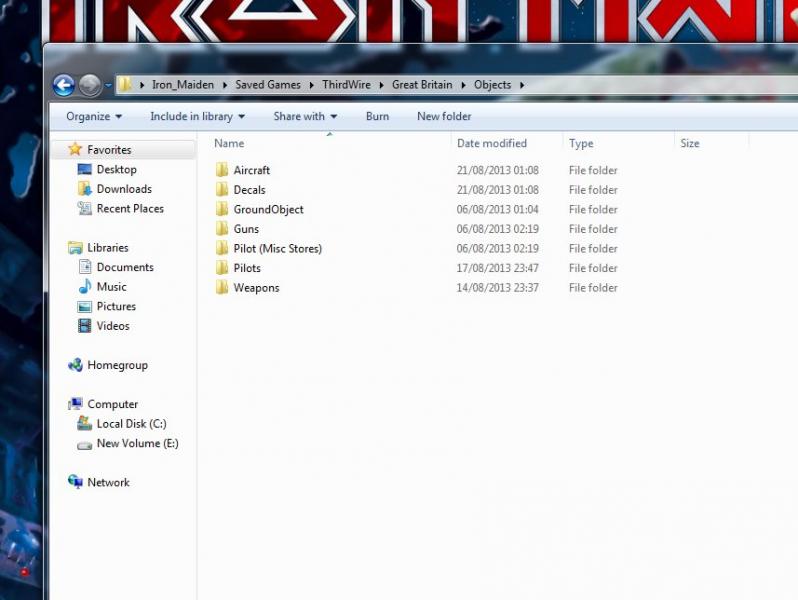Screen dimensions: 798x600
Task: Click the folder icon in address bar
Action: [125, 84]
